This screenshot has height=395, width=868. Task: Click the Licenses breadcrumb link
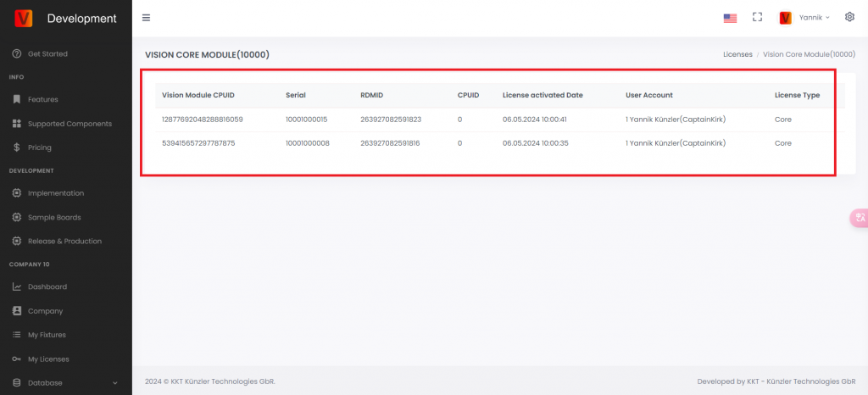coord(737,54)
